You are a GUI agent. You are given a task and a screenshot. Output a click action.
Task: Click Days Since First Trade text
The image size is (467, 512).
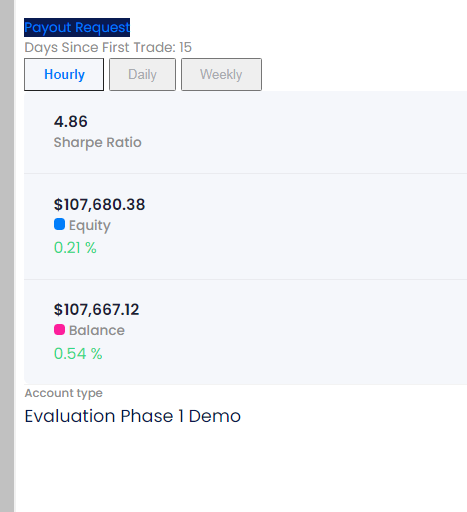tap(108, 47)
